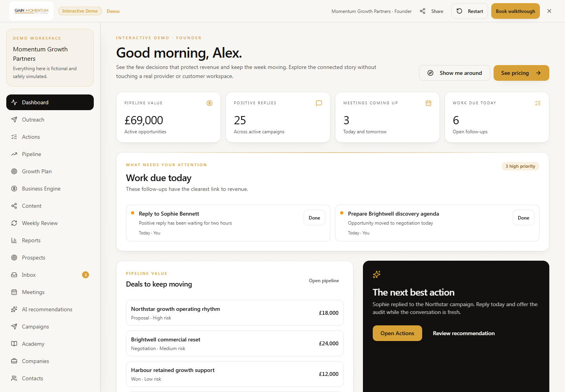This screenshot has height=392, width=565.
Task: Click the Prospects target icon in sidebar
Action: point(14,258)
